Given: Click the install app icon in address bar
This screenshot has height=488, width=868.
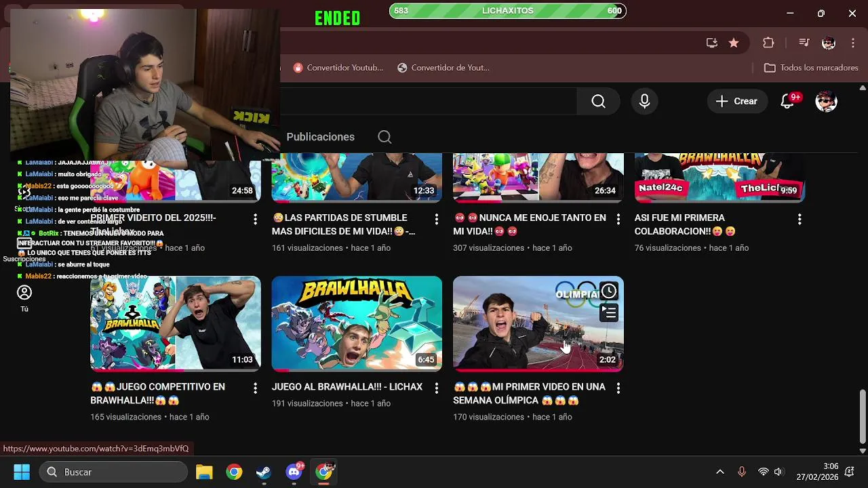Looking at the screenshot, I should [711, 43].
